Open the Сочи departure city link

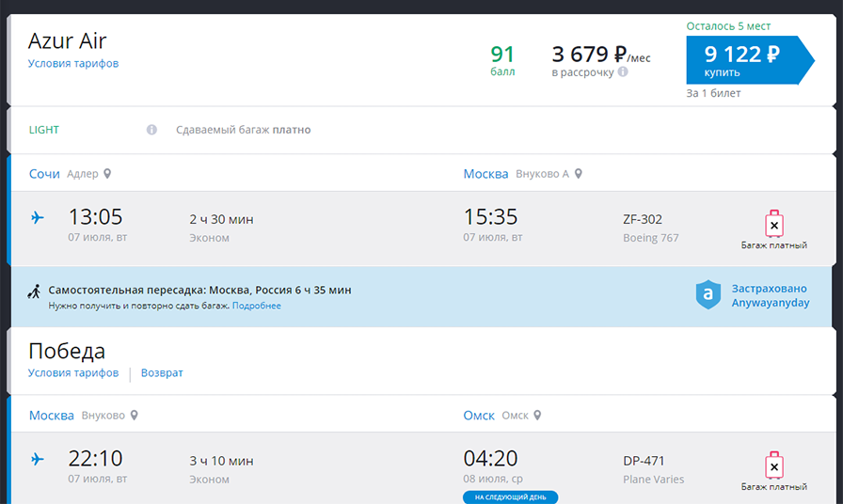[44, 174]
